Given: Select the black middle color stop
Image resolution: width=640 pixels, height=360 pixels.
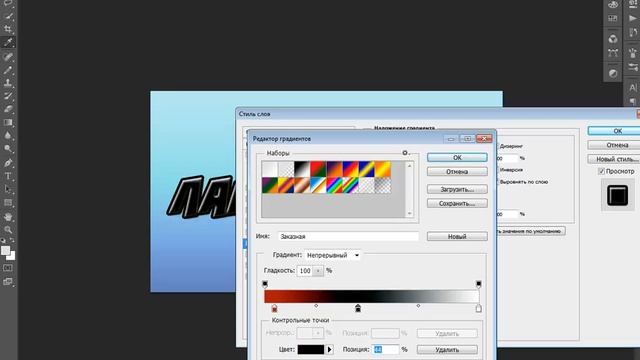Looking at the screenshot, I should point(358,308).
